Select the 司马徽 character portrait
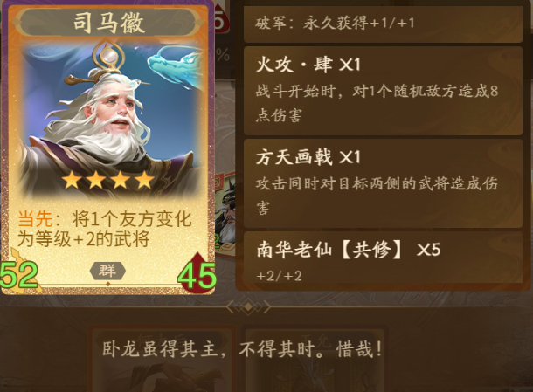Screen dimensions: 533x392 109,119
